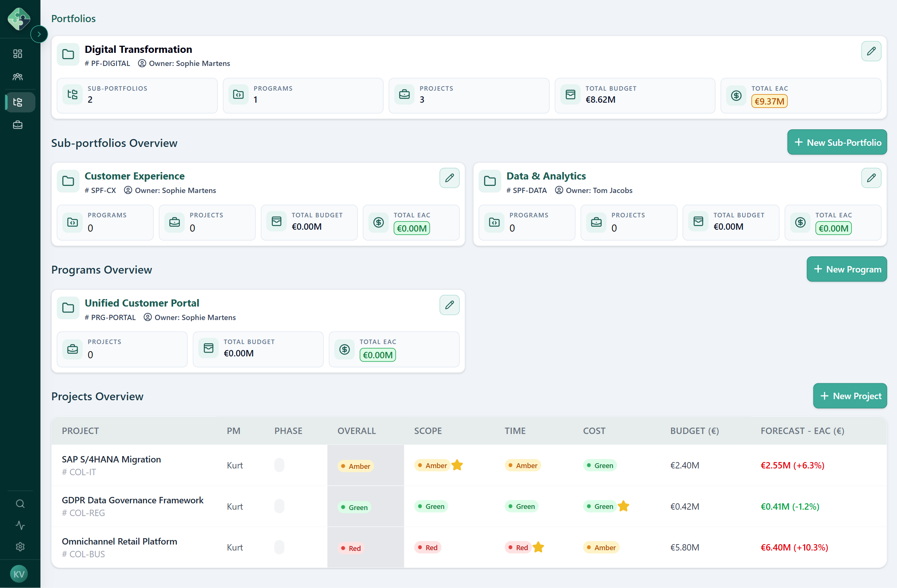
Task: Open the KV user avatar
Action: pos(19,574)
